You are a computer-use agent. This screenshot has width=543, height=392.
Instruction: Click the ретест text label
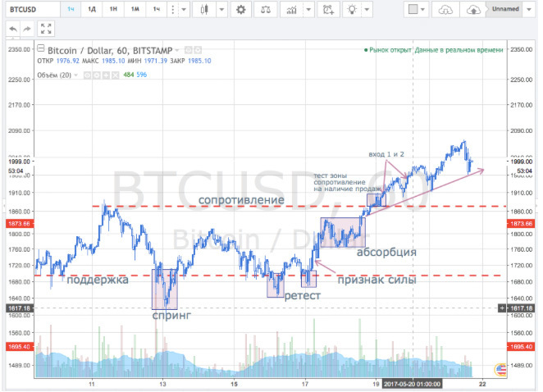(x=303, y=295)
